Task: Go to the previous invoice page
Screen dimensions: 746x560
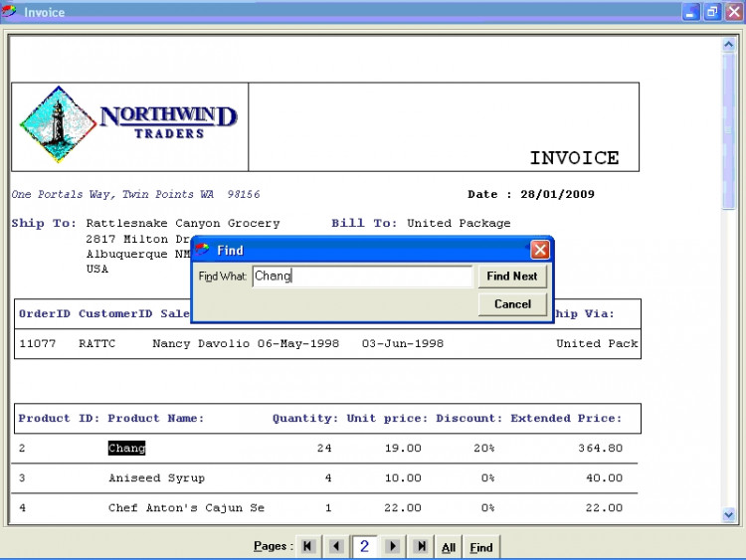Action: click(336, 546)
